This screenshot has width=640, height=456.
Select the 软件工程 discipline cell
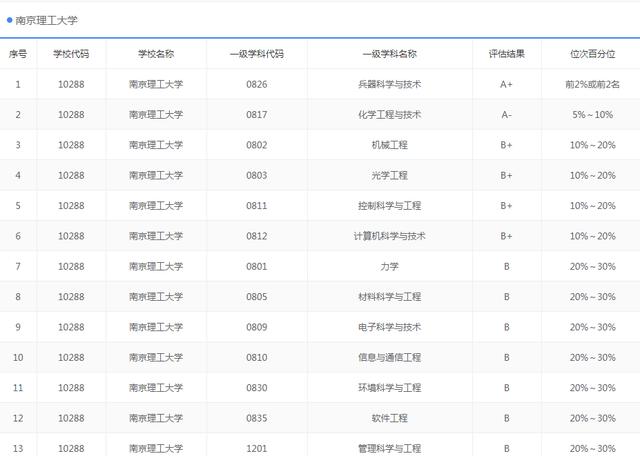(x=390, y=418)
